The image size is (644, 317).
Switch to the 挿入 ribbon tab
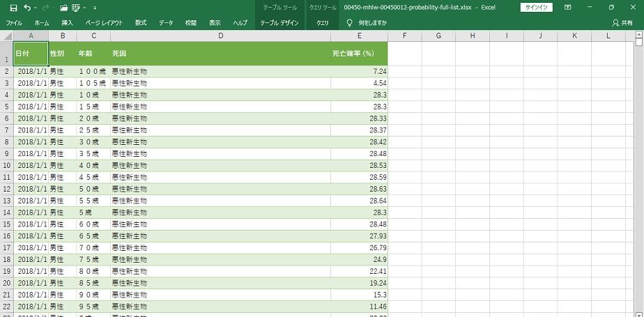67,23
